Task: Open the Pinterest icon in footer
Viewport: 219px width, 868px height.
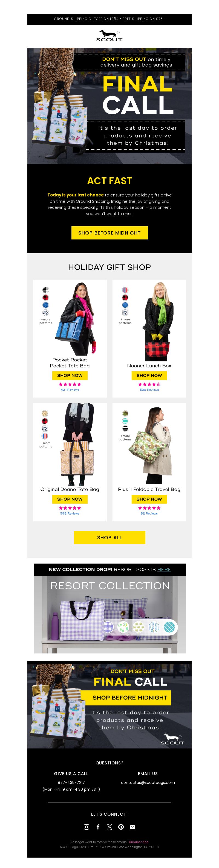Action: [121, 827]
